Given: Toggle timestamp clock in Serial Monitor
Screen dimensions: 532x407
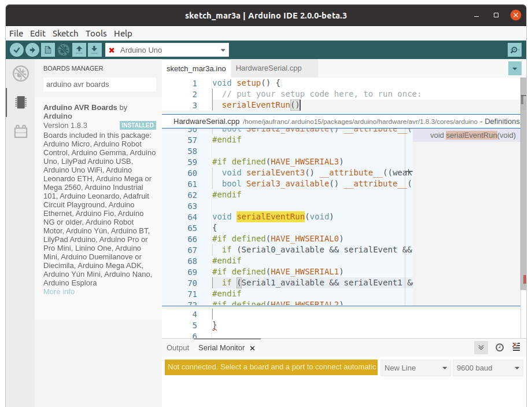Looking at the screenshot, I should tap(500, 347).
